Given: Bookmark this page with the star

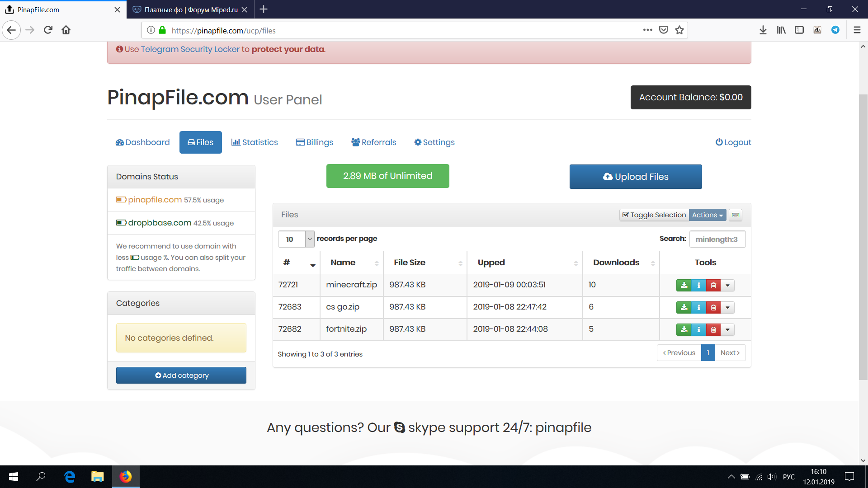Looking at the screenshot, I should pyautogui.click(x=679, y=30).
